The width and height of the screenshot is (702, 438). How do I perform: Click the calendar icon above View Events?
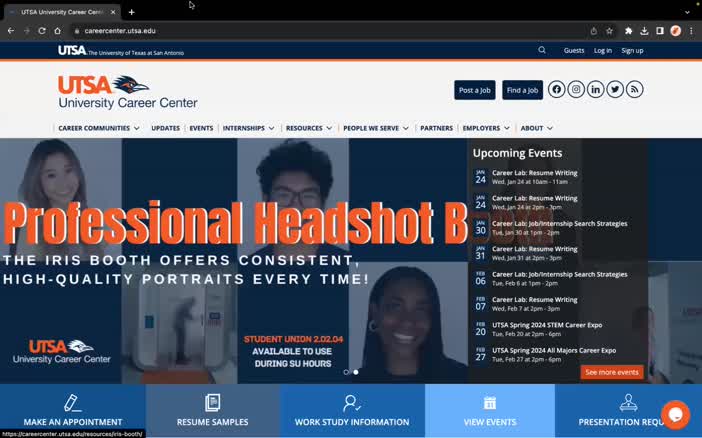[490, 403]
